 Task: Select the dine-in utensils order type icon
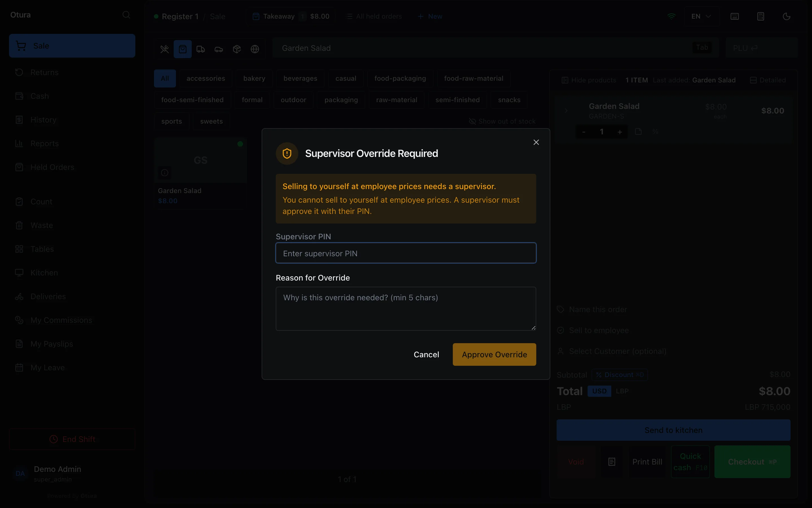[164, 49]
